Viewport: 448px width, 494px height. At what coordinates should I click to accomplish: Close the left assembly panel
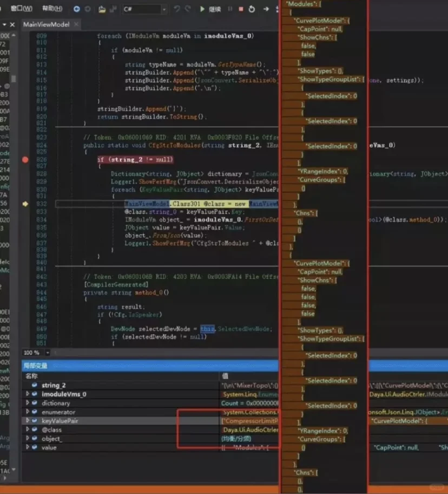[12, 24]
